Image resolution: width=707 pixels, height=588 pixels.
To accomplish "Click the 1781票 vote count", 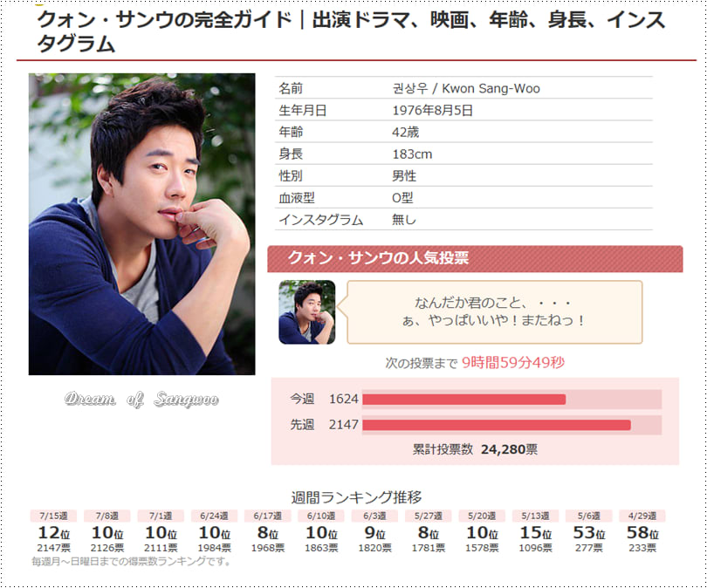I will [429, 549].
